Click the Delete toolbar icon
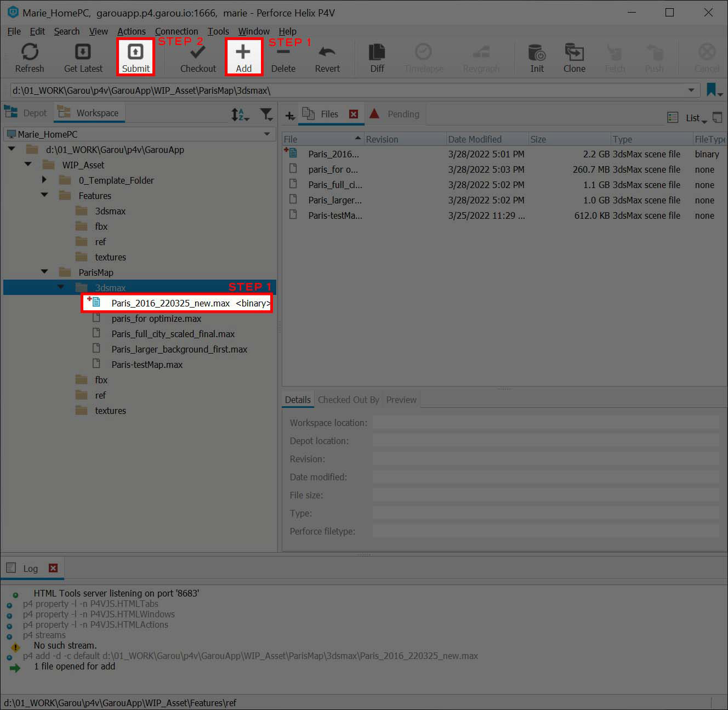 tap(283, 58)
